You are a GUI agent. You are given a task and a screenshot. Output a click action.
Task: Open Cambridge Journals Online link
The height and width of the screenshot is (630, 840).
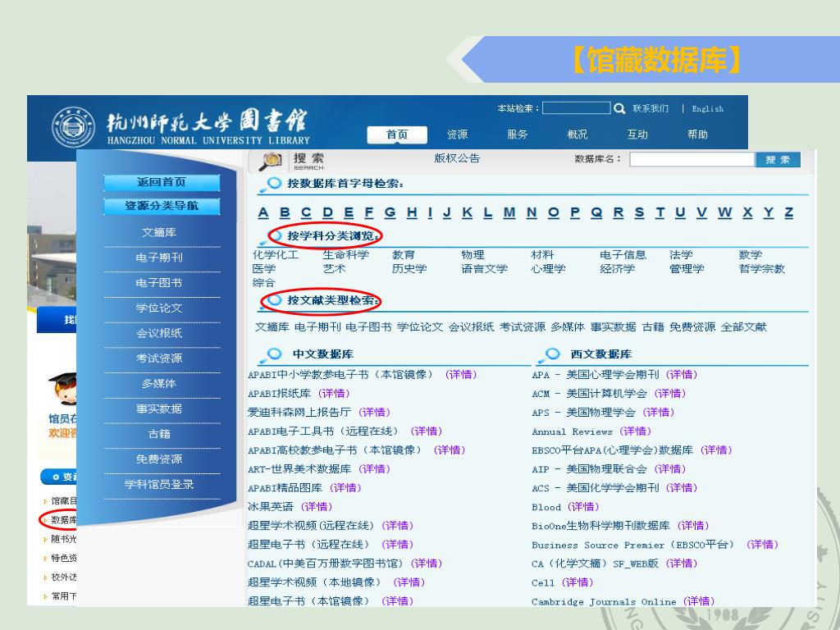tap(604, 601)
